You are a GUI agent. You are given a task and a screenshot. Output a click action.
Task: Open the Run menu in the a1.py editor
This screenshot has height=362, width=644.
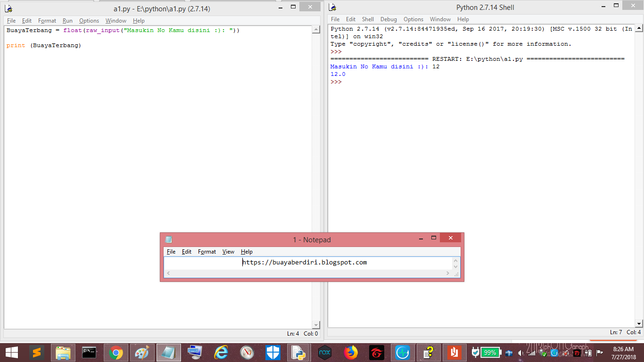[x=67, y=21]
